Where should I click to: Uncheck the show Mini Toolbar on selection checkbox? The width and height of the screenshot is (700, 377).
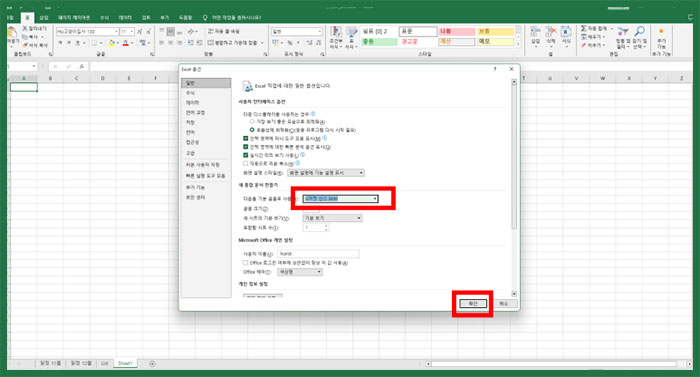246,138
